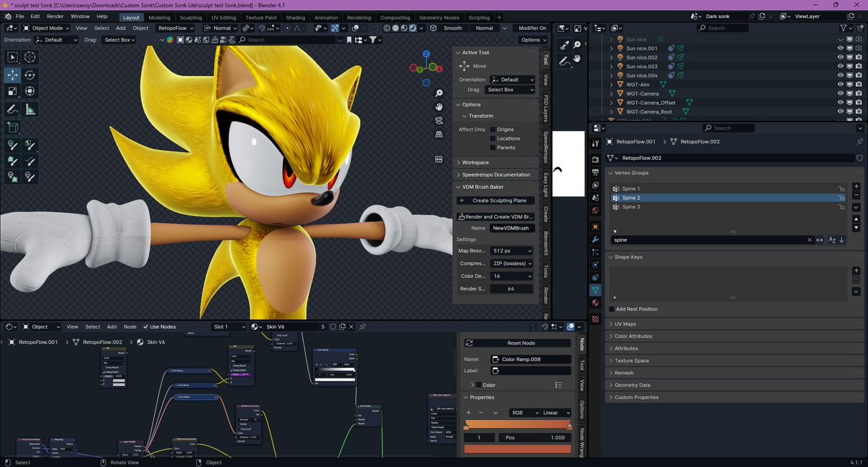The image size is (868, 467).
Task: Open the Render properties tab
Action: [595, 159]
